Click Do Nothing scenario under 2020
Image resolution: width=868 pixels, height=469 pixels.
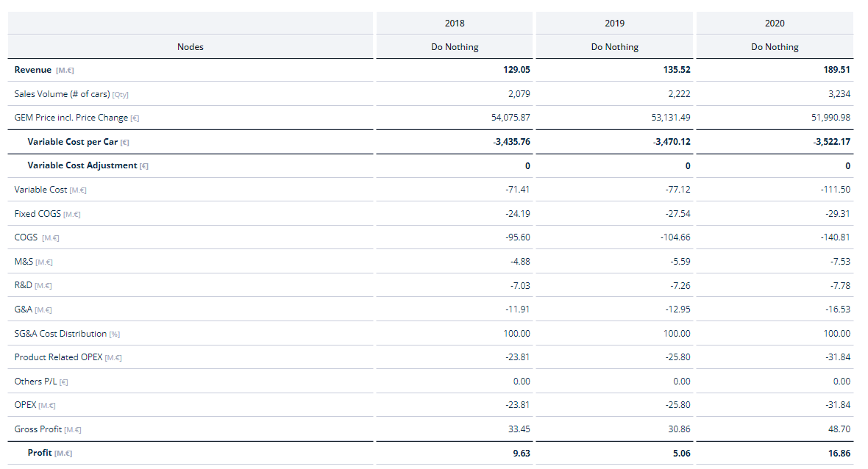point(775,47)
